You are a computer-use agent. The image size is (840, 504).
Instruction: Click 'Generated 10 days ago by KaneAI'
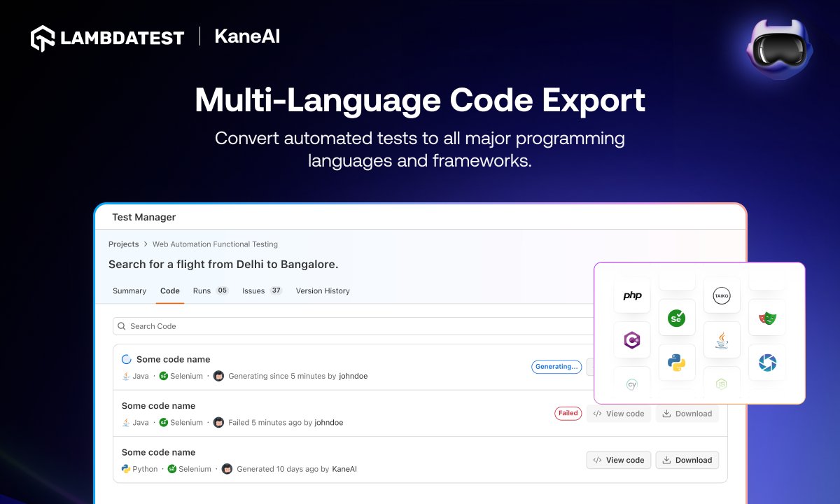297,469
